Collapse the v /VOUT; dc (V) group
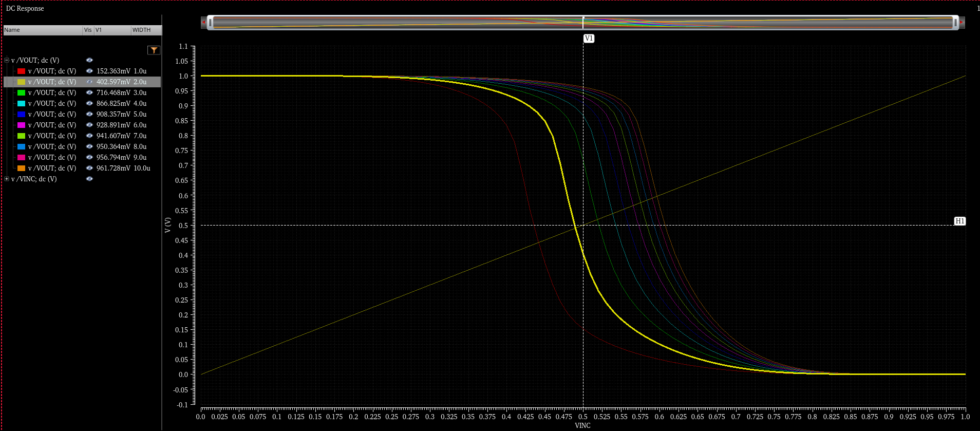Screen dimensions: 980x431 tap(7, 60)
